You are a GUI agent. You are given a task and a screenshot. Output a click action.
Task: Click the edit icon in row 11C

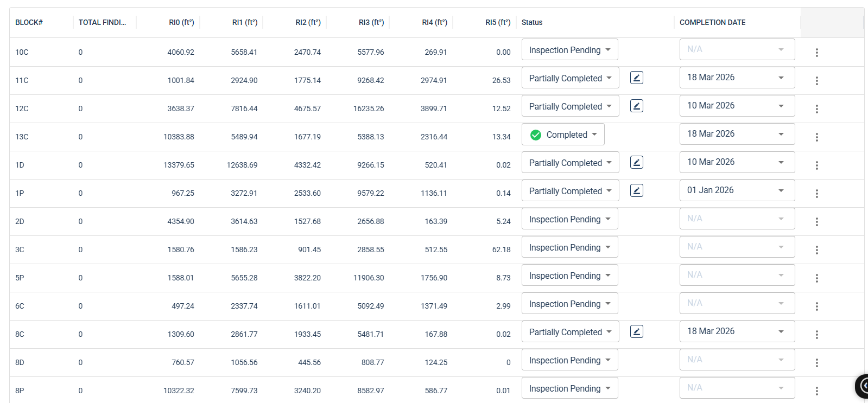[636, 78]
